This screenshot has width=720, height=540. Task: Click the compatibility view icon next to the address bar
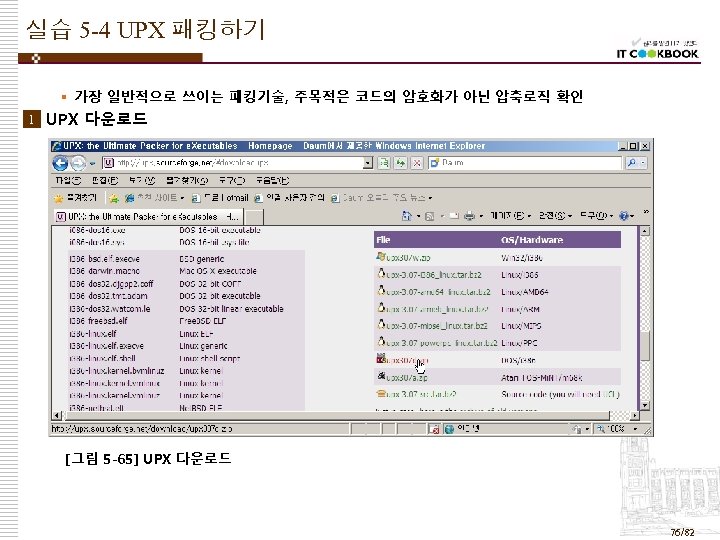[x=384, y=163]
